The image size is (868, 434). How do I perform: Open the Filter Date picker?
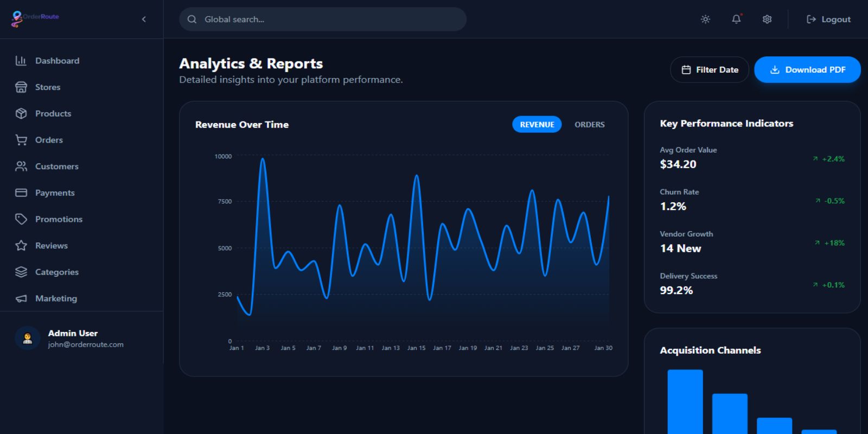(x=709, y=70)
